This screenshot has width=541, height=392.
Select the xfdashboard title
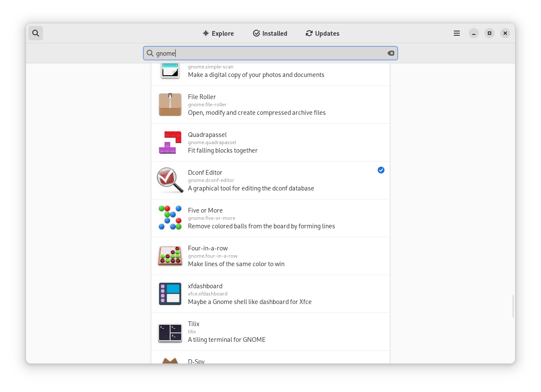[x=205, y=286]
